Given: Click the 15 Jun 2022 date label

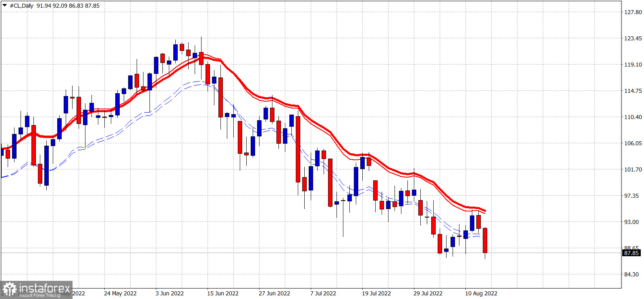Looking at the screenshot, I should (x=223, y=293).
